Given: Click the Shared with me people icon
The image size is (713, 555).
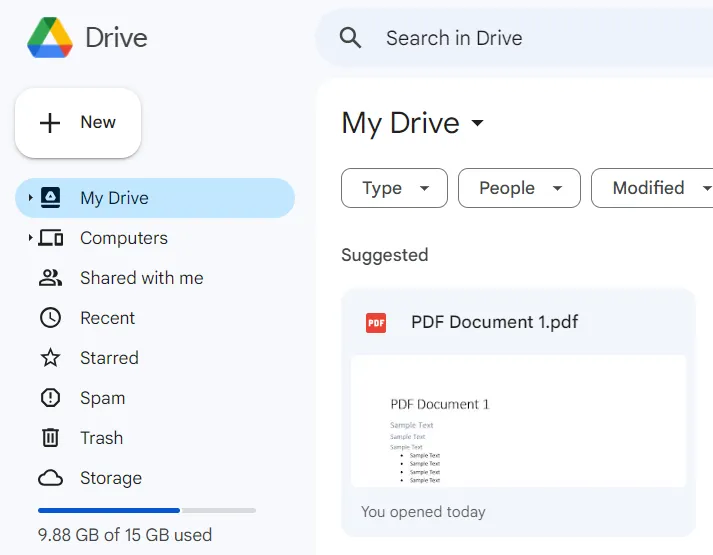Looking at the screenshot, I should click(51, 278).
